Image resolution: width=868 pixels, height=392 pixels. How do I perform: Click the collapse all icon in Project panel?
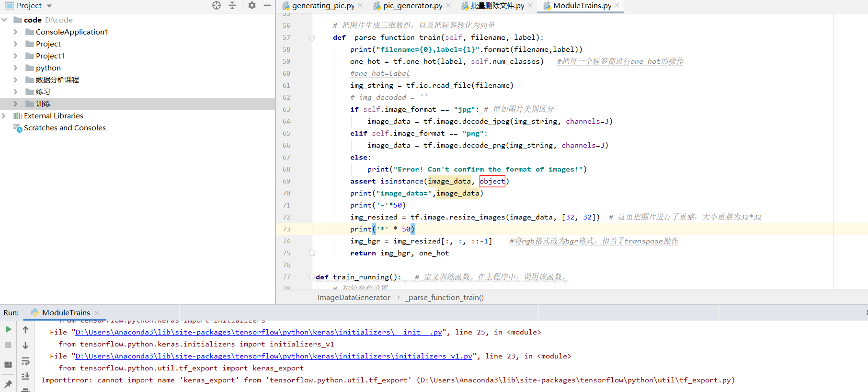pos(232,5)
